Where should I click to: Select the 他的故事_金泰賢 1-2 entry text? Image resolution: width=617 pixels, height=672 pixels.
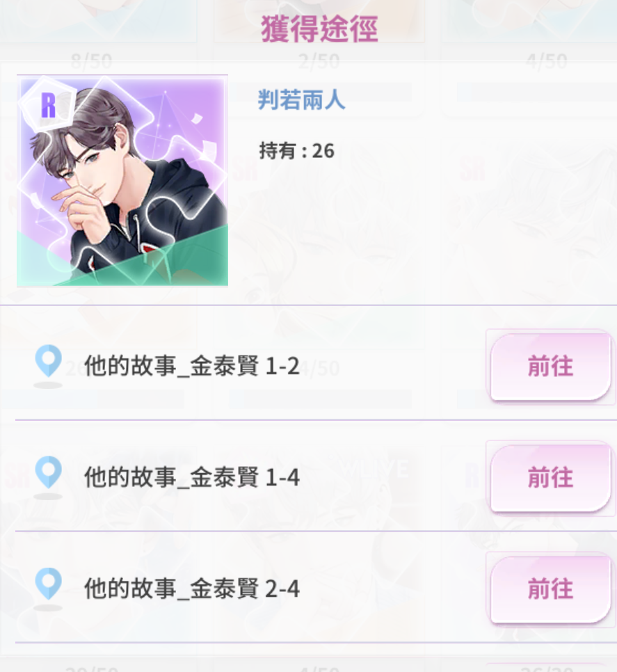pos(191,367)
